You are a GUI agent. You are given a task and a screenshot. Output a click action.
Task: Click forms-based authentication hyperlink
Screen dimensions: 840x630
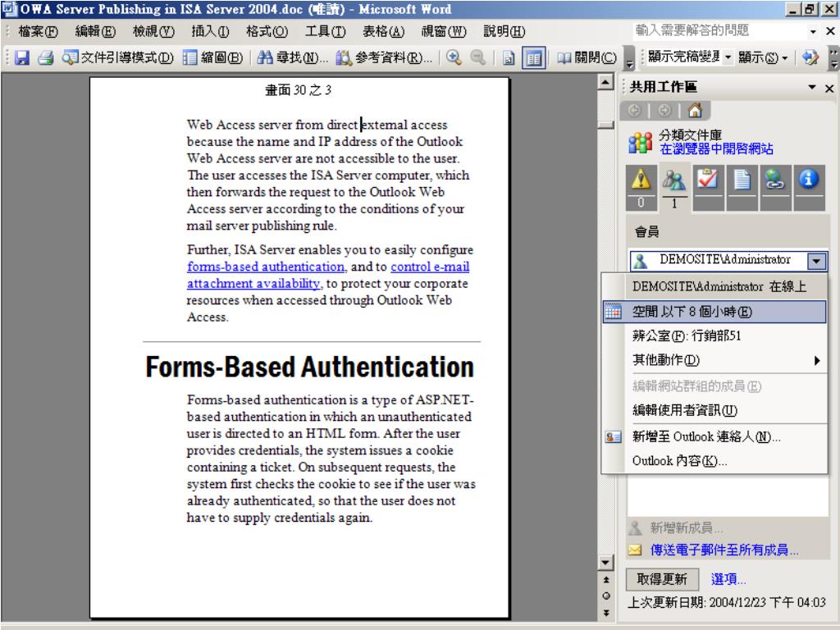pyautogui.click(x=266, y=267)
